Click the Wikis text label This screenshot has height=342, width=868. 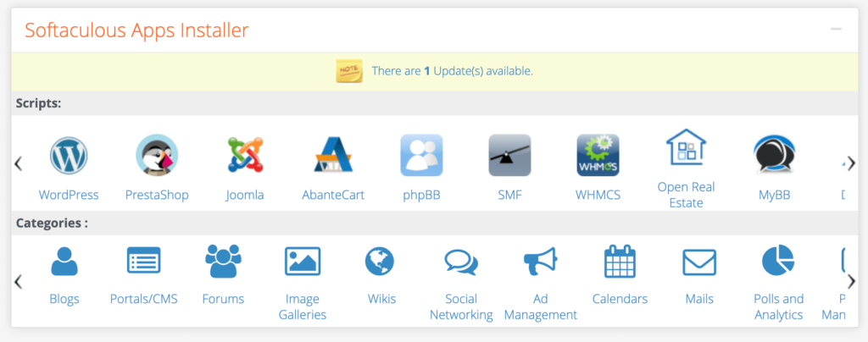tap(382, 299)
